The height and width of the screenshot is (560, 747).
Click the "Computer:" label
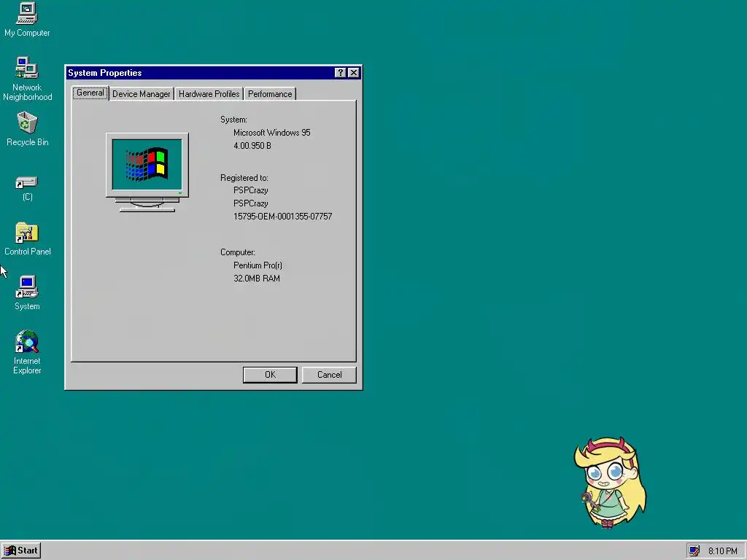coord(237,252)
